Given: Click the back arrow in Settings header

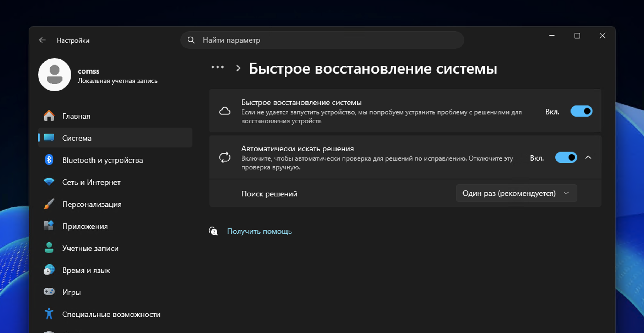Looking at the screenshot, I should click(x=42, y=40).
